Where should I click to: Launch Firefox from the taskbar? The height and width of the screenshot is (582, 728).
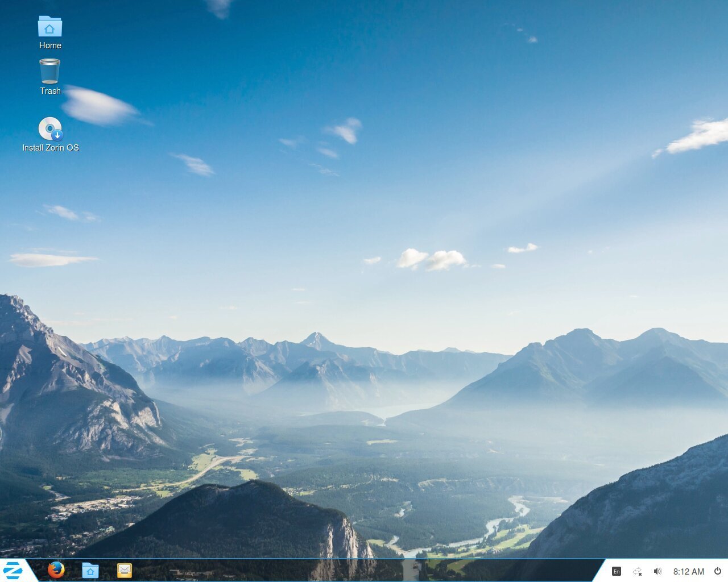pyautogui.click(x=56, y=570)
